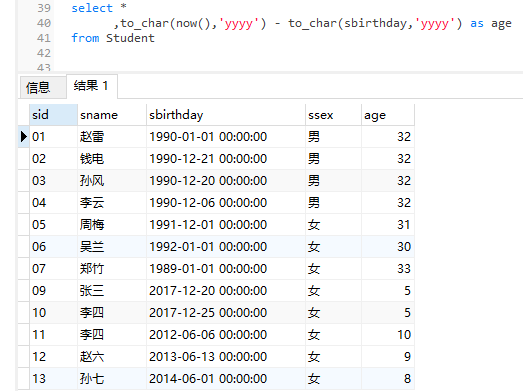Select name cell 赵雷
Image resolution: width=523 pixels, height=391 pixels.
click(x=112, y=137)
